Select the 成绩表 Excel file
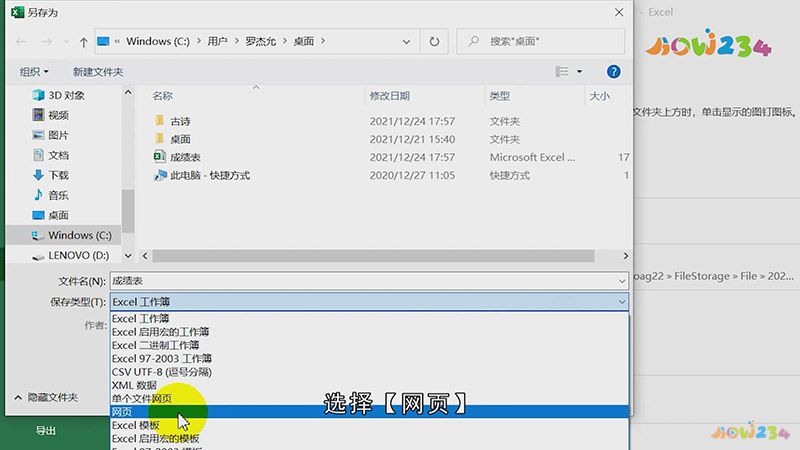The height and width of the screenshot is (450, 800). point(185,157)
